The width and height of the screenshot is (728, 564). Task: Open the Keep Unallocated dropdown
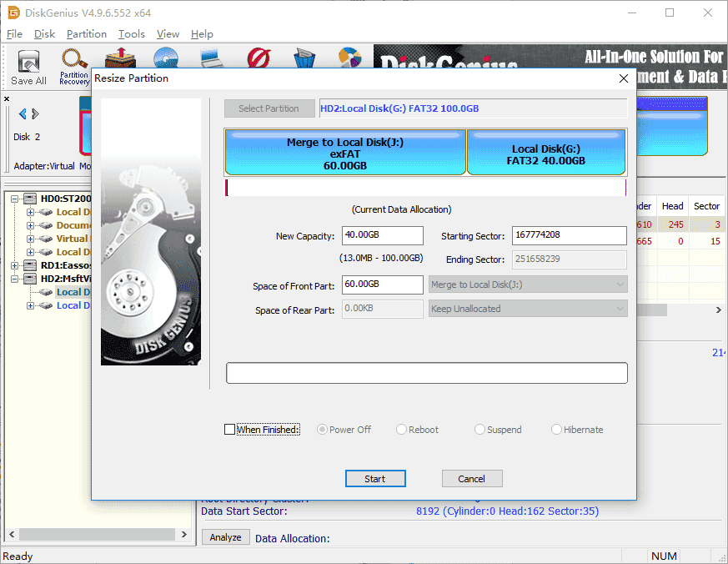coord(527,309)
